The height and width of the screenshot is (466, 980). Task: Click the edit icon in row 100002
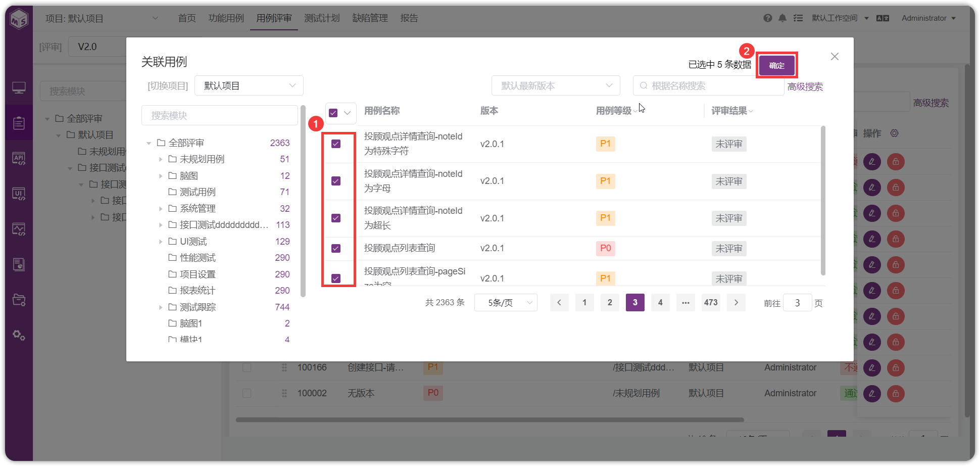click(x=872, y=394)
